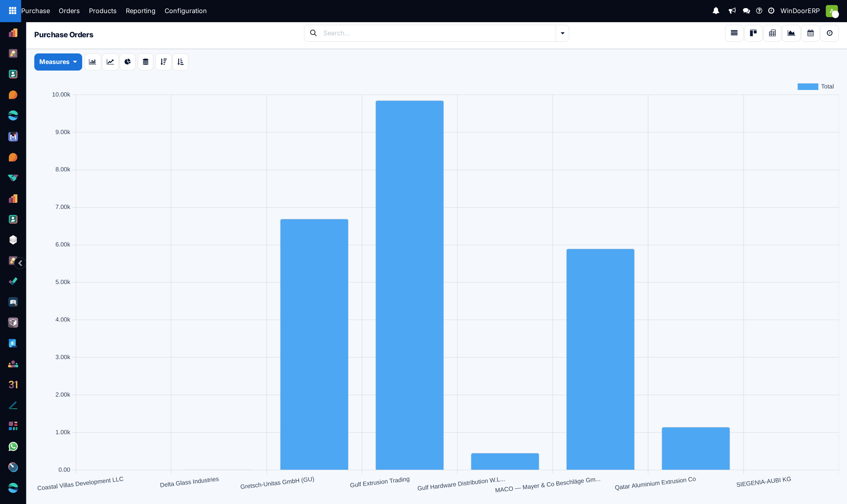This screenshot has height=504, width=847.
Task: Open the chat conversations icon
Action: tap(746, 11)
